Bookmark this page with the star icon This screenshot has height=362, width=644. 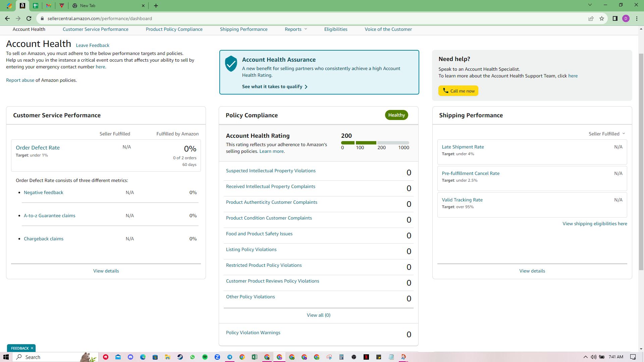pos(602,18)
